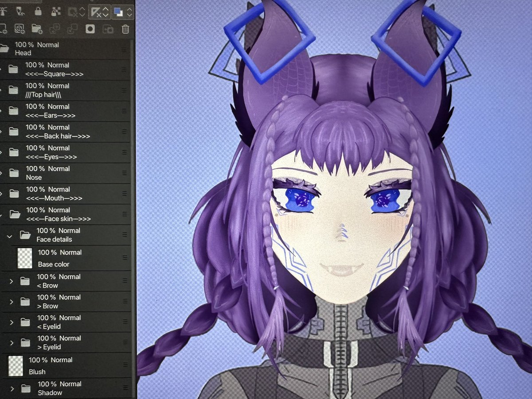The width and height of the screenshot is (532, 399).
Task: Click the Base color layer thumbnail
Action: tap(26, 257)
